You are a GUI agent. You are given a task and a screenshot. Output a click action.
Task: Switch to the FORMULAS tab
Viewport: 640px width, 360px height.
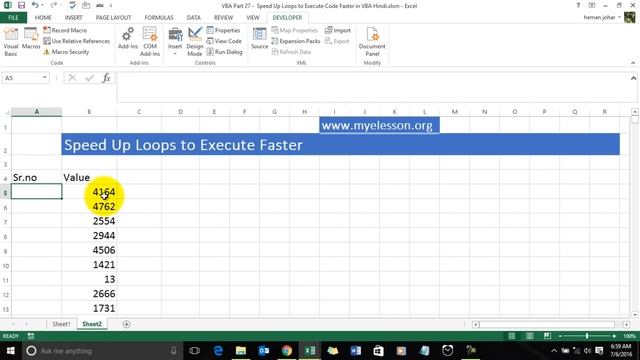[x=159, y=18]
